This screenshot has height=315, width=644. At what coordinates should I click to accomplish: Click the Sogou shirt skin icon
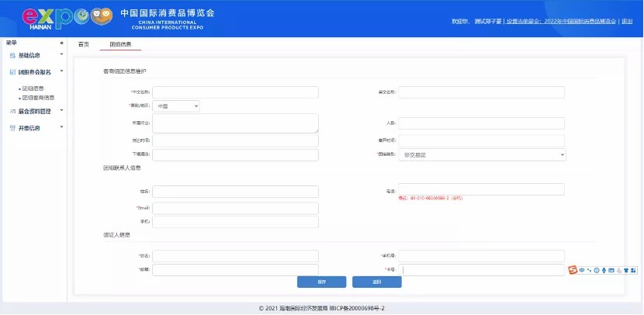click(626, 270)
